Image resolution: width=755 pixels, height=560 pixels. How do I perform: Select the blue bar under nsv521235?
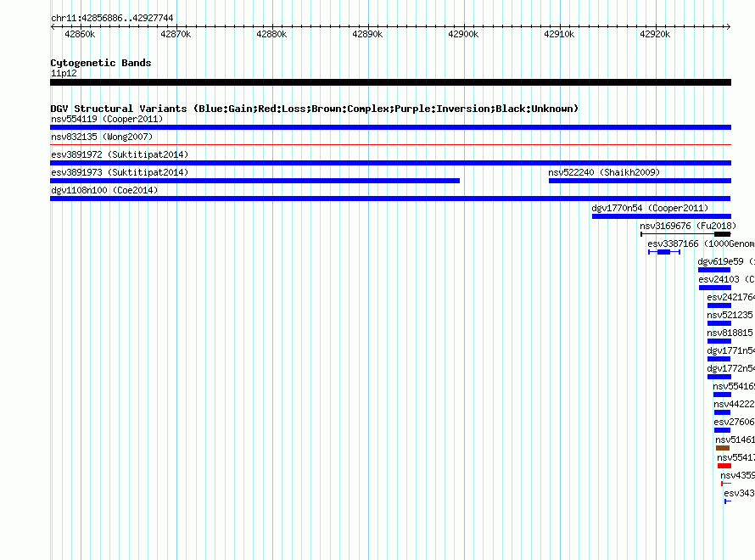719,323
